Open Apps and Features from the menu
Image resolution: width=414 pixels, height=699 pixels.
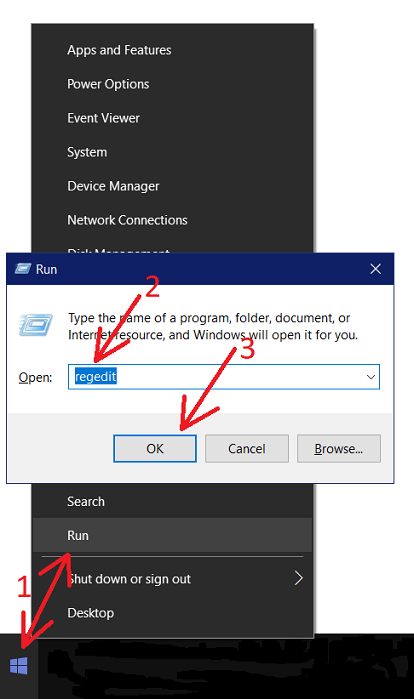(172, 50)
